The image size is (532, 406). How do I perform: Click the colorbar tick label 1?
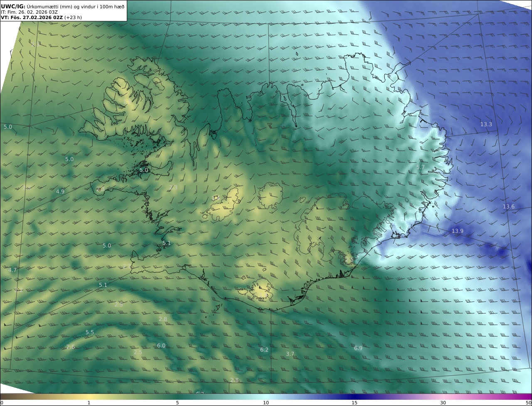tap(89, 403)
